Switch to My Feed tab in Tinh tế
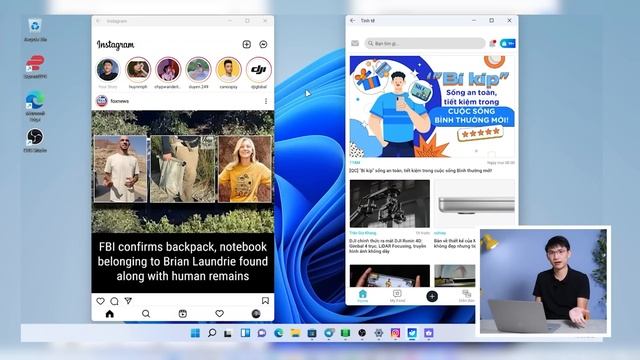The height and width of the screenshot is (360, 640). pyautogui.click(x=397, y=296)
